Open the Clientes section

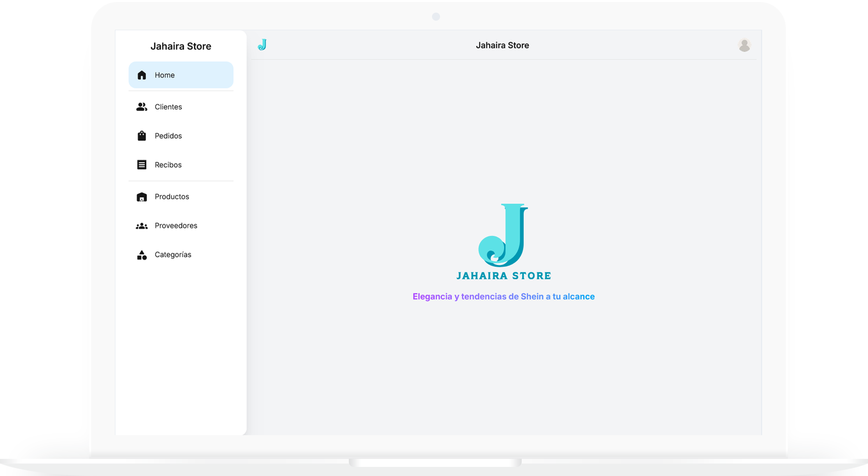coord(181,107)
